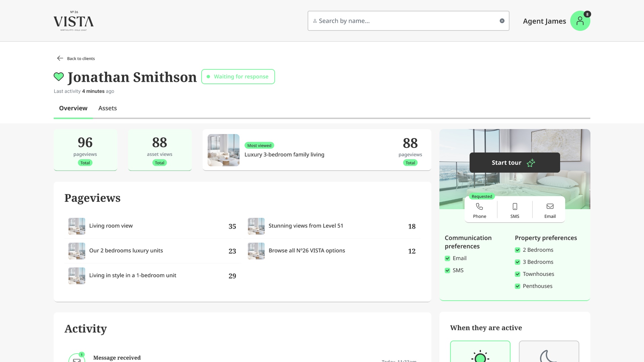Click the Phone contact icon
Screen dimensions: 644x362
point(479,206)
